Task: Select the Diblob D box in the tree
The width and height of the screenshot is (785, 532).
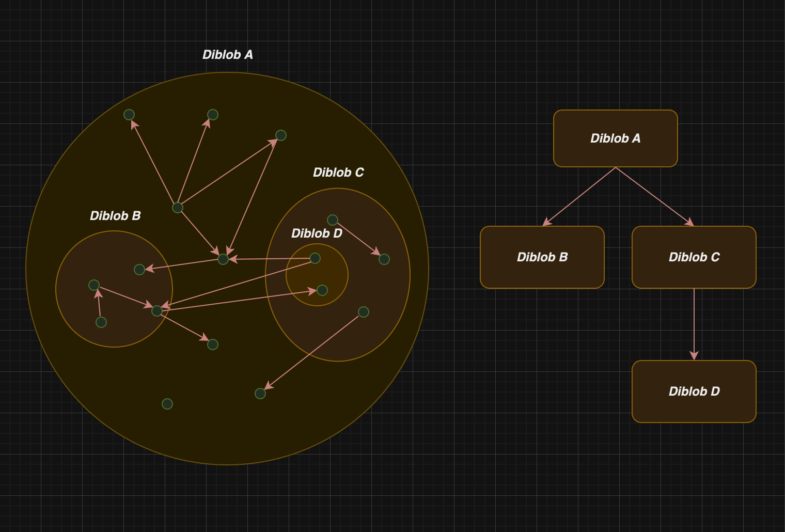Action: (694, 392)
